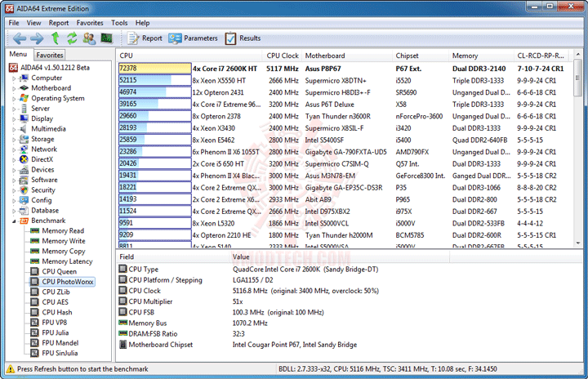The height and width of the screenshot is (379, 588).
Task: Select the Storage drive icon
Action: coord(24,139)
